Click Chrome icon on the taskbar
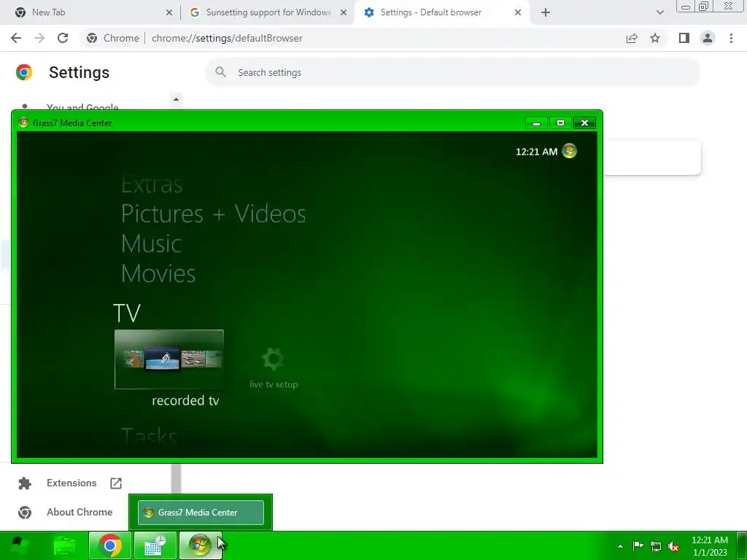The width and height of the screenshot is (747, 560). tap(110, 545)
